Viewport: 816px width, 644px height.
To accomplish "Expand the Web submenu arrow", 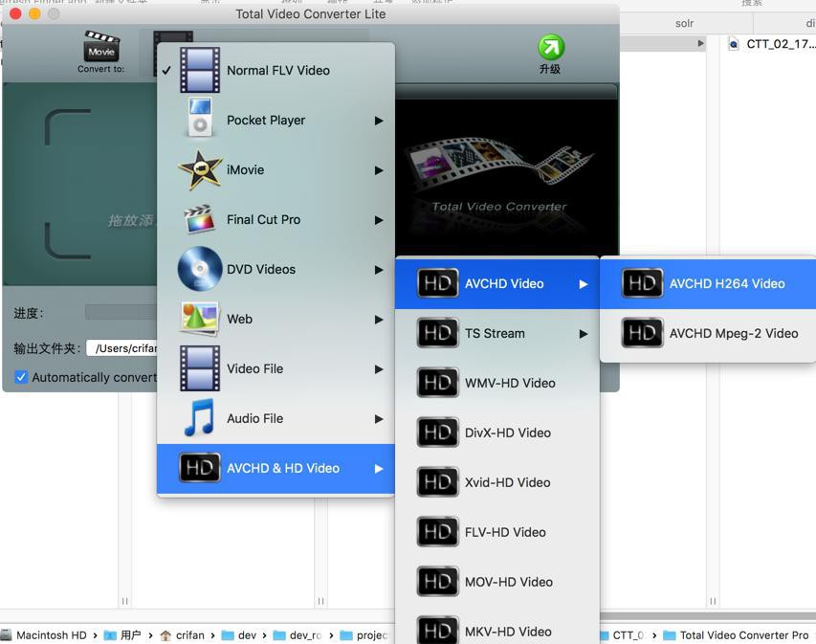I will pos(379,320).
